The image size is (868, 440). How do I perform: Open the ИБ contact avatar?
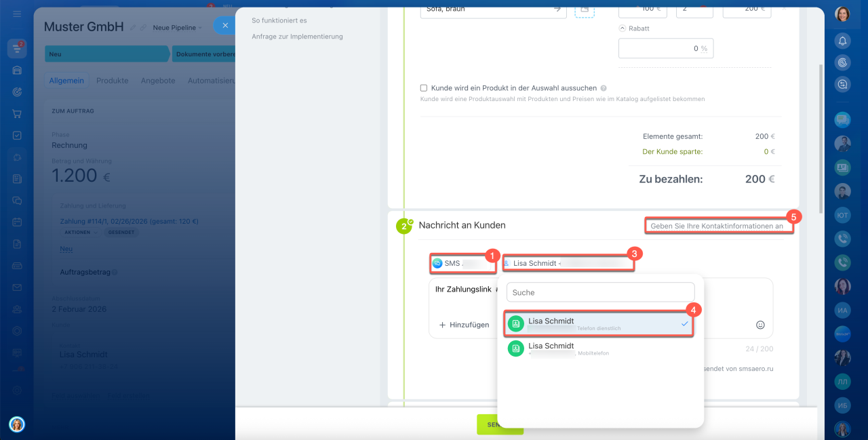tap(843, 405)
